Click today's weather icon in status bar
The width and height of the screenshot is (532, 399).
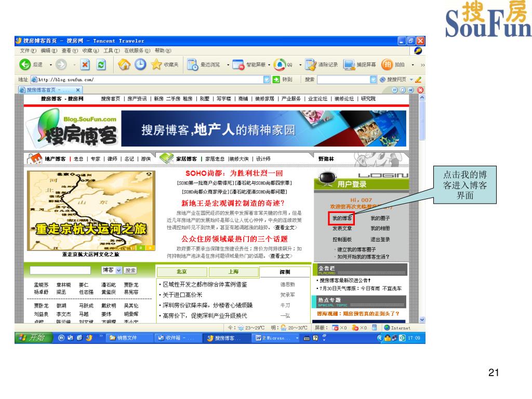point(241,328)
